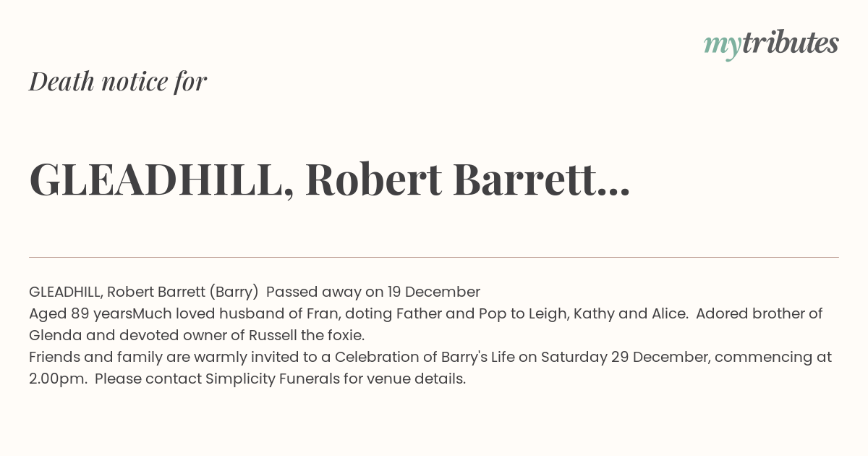Click the 'Aged 89 years' text
The image size is (868, 456).
click(x=80, y=314)
